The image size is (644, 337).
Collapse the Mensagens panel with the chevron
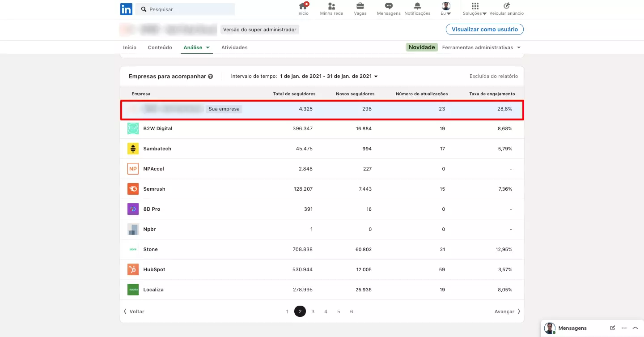click(636, 328)
